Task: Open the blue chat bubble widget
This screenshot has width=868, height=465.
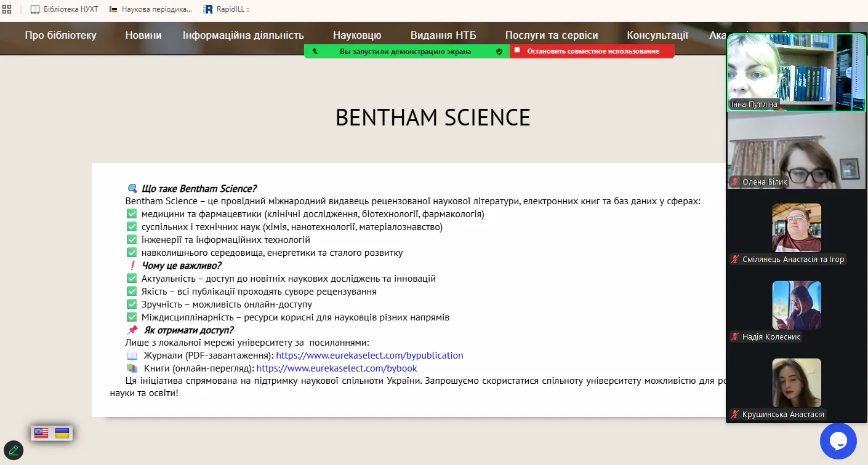Action: [838, 441]
